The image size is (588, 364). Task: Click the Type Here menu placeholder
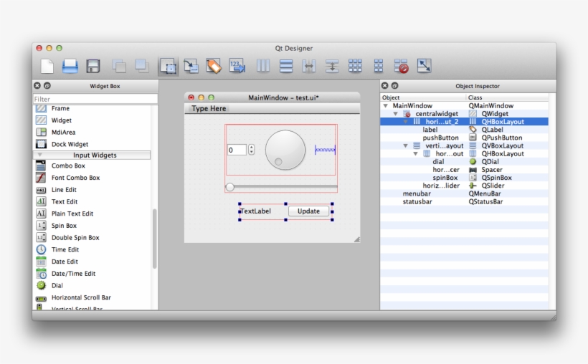point(209,109)
